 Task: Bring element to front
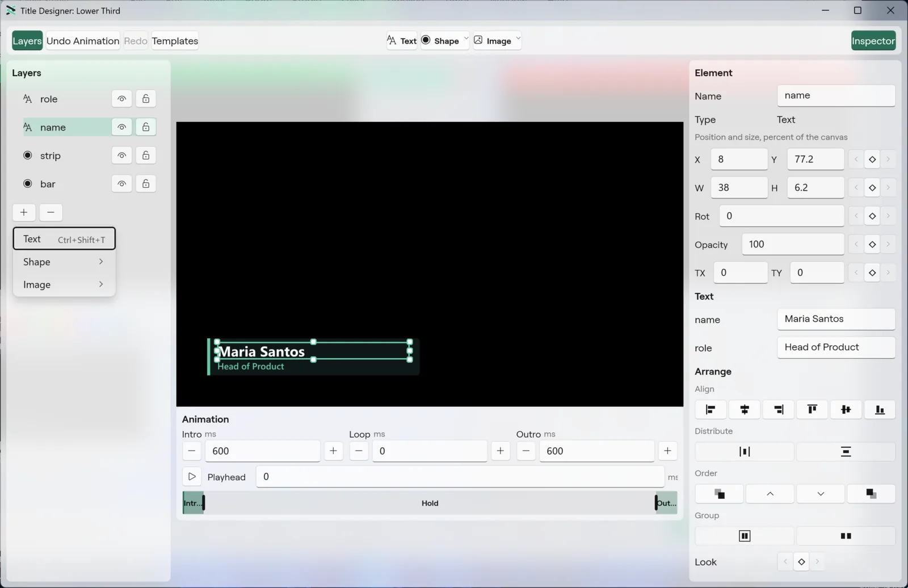pyautogui.click(x=719, y=494)
